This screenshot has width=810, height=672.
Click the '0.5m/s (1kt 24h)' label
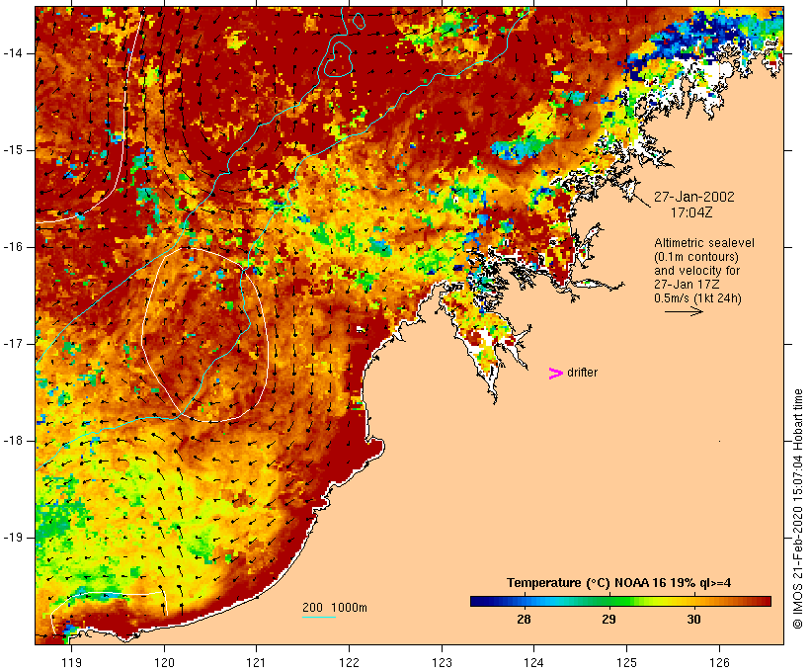(697, 298)
